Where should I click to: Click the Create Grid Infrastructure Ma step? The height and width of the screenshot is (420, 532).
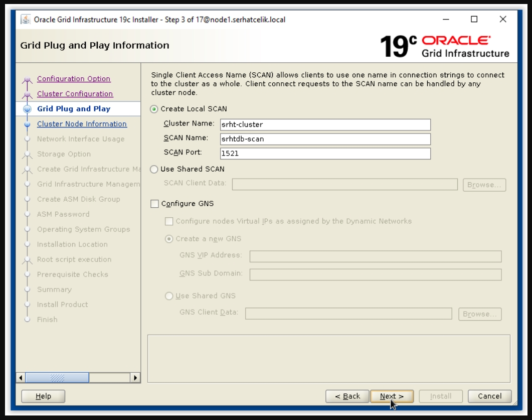(89, 169)
